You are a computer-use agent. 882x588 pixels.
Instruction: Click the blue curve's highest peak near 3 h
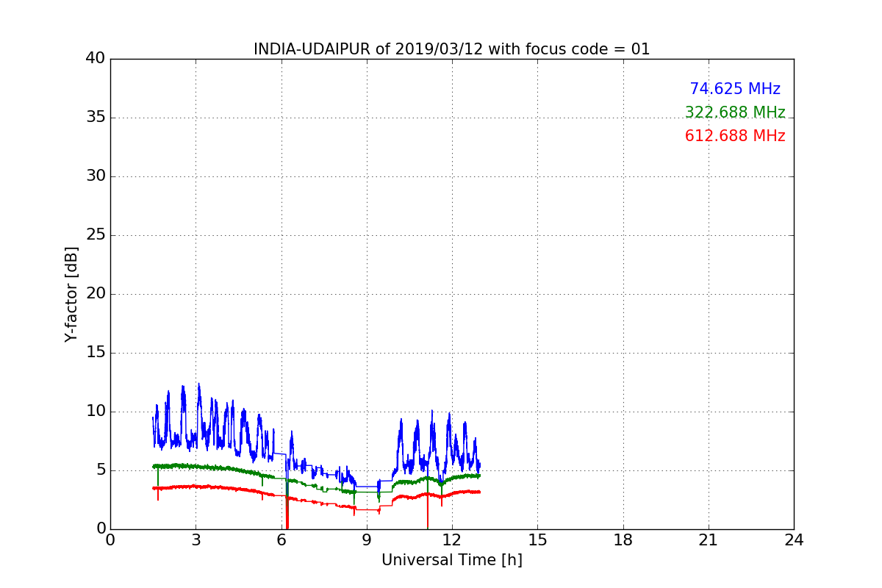click(x=198, y=385)
